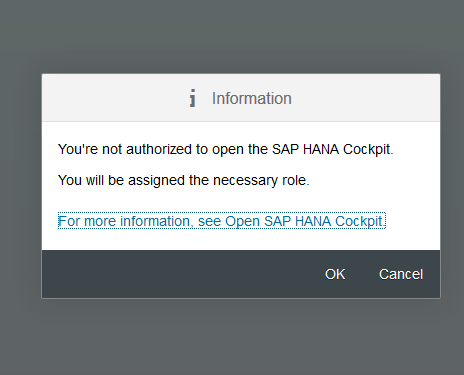Click the 'Information' dialog title
Viewport: 464px width, 375px height.
click(252, 98)
